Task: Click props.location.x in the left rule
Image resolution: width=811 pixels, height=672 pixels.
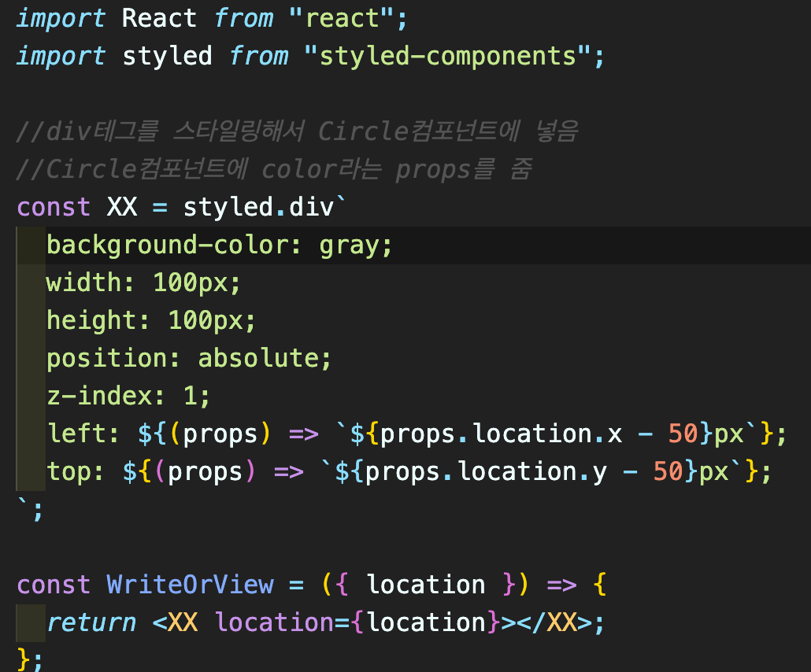Action: (502, 434)
